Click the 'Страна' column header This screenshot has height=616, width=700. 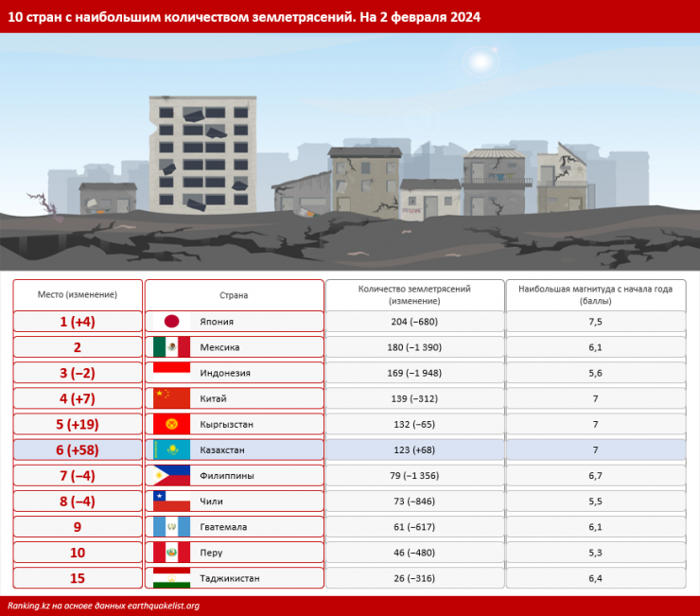click(234, 294)
